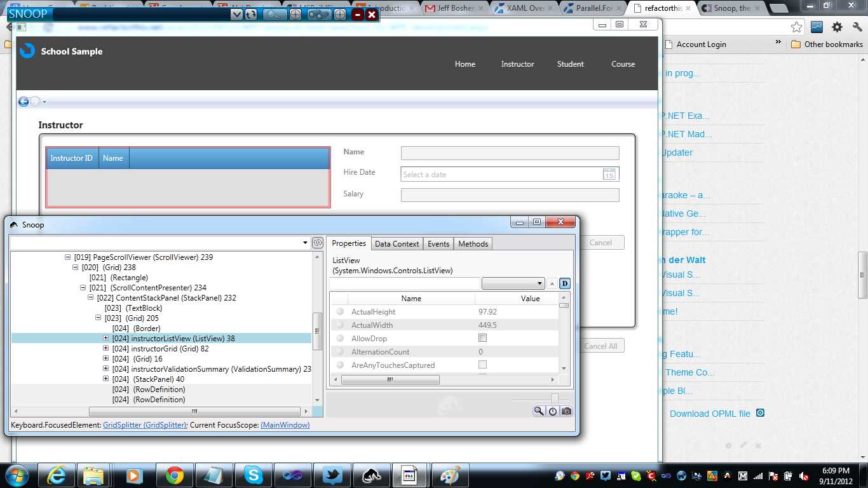Click the Salary input field
868x488 pixels.
510,195
